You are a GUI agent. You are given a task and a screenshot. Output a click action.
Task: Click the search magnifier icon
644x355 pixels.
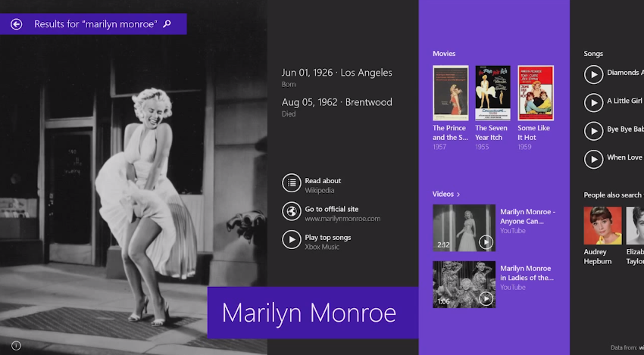point(167,24)
